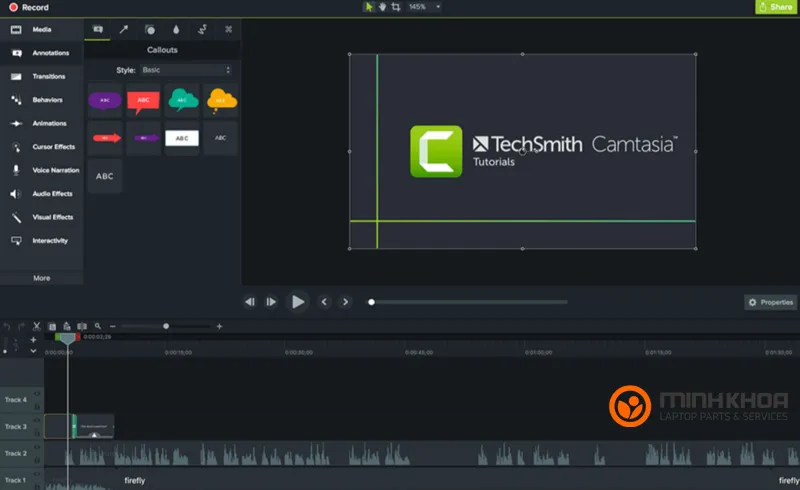Select the Crop tool in the canvas toolbar
Viewport: 800px width, 490px height.
pyautogui.click(x=394, y=7)
